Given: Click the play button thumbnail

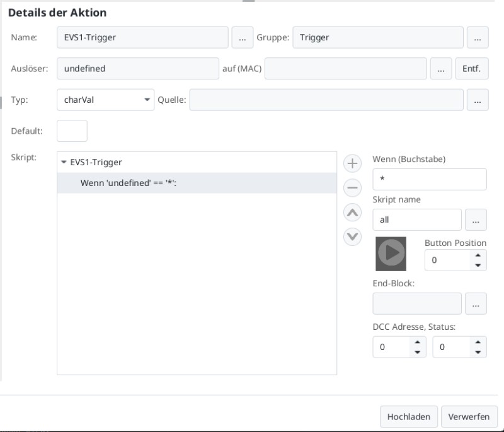Looking at the screenshot, I should [391, 254].
